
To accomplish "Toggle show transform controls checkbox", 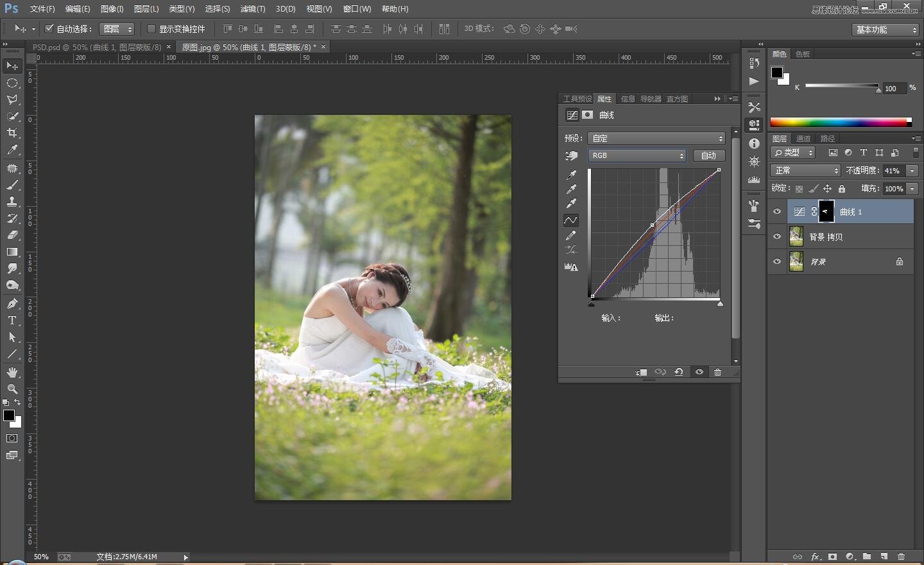I will pyautogui.click(x=151, y=29).
